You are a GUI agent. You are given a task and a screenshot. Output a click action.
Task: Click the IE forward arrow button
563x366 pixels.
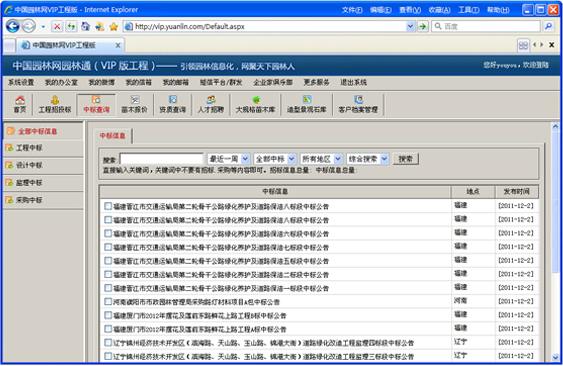[29, 26]
